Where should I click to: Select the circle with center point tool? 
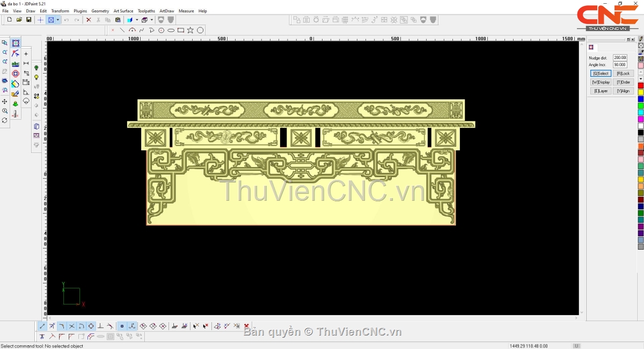point(161,30)
